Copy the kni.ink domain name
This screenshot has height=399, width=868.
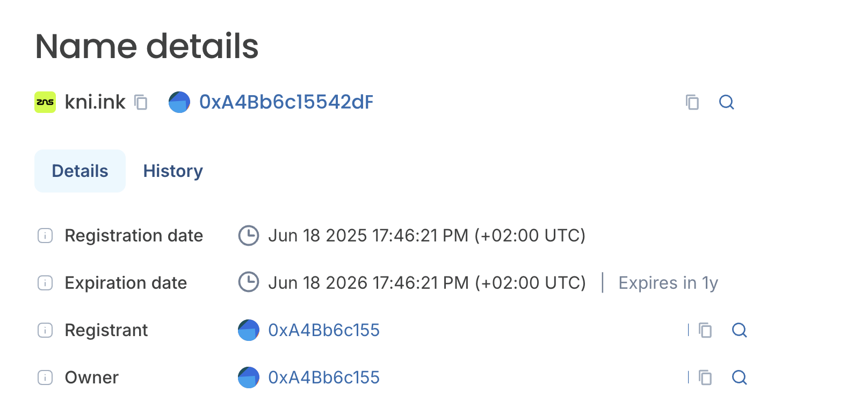(x=141, y=102)
